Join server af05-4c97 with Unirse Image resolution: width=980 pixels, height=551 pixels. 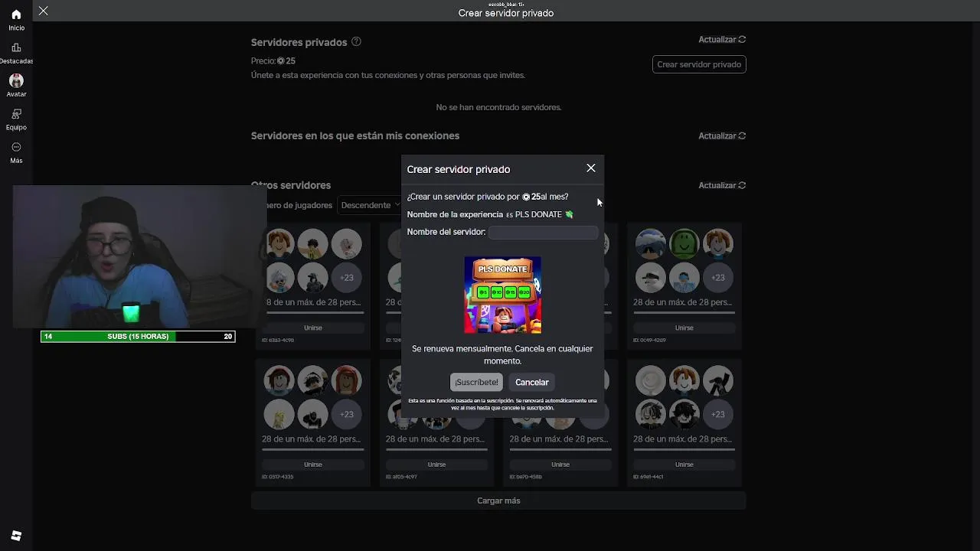click(436, 465)
